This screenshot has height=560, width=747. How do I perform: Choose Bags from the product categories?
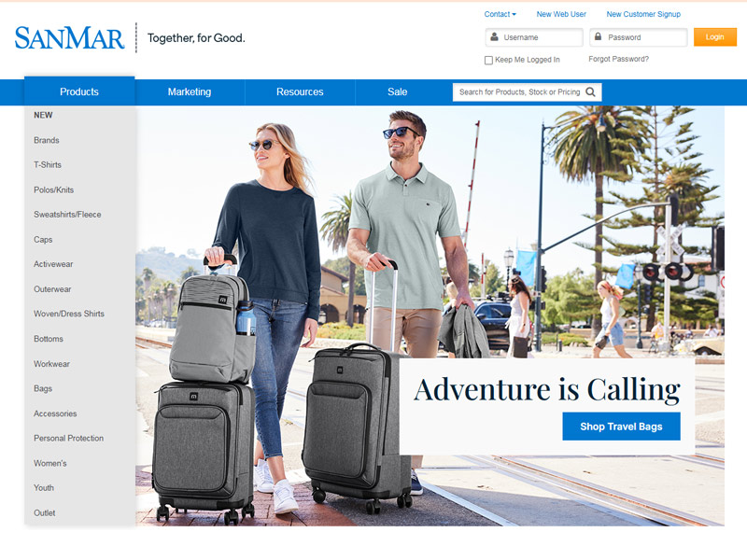click(43, 388)
